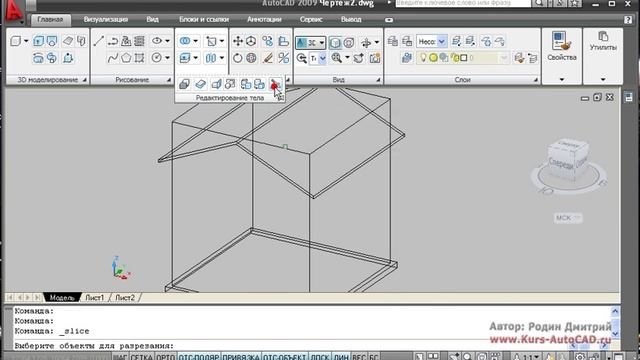This screenshot has width=640, height=360.
Task: Expand the Слои panel
Action: [x=536, y=80]
